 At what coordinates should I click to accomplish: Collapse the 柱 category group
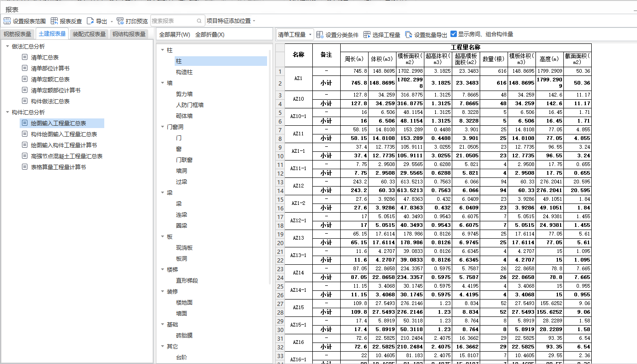click(162, 50)
